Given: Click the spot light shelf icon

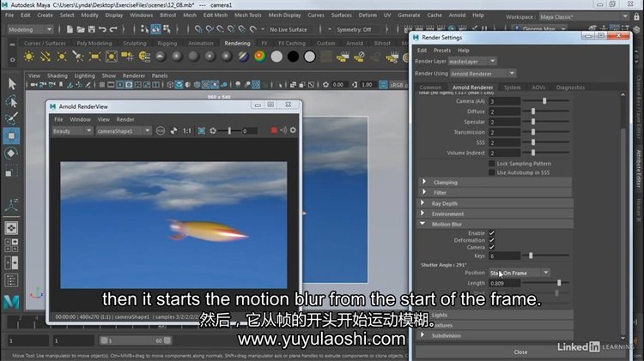Looking at the screenshot, I should tap(78, 57).
